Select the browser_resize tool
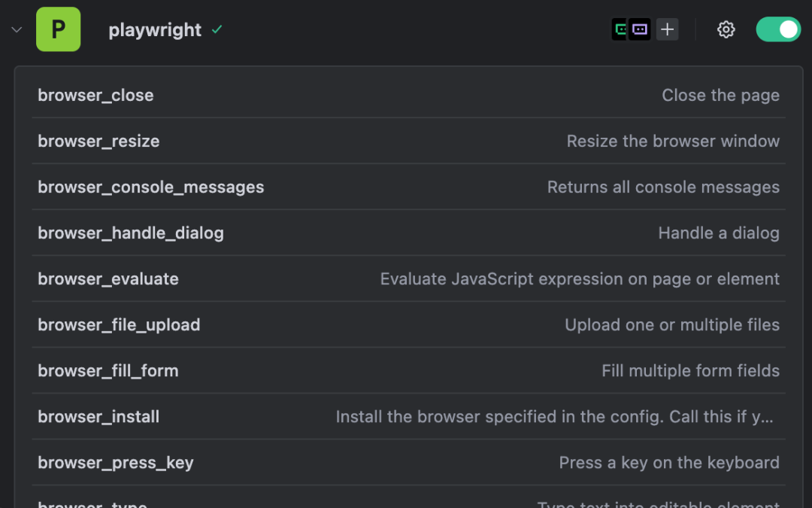The height and width of the screenshot is (508, 812). coord(98,141)
